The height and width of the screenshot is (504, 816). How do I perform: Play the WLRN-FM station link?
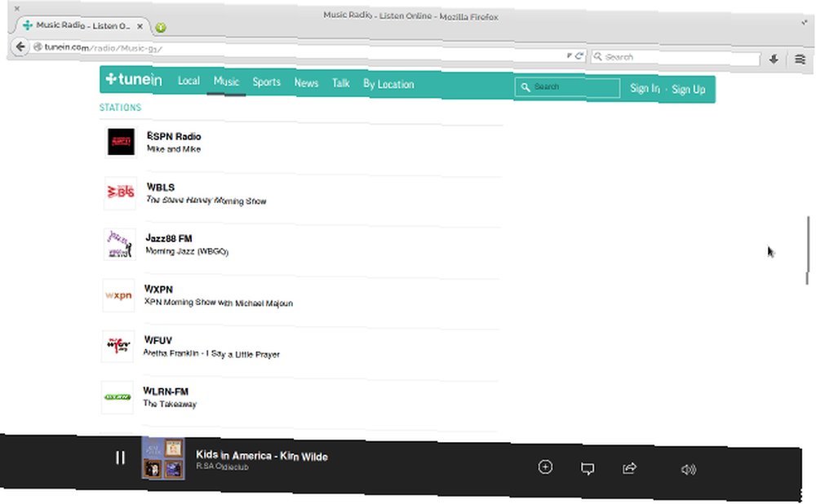(166, 391)
